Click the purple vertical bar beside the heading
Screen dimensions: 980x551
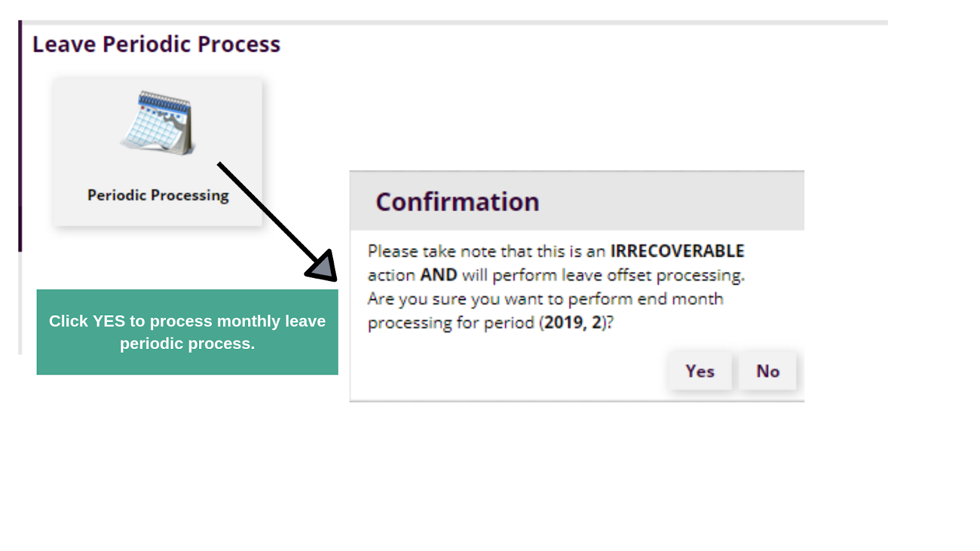tap(20, 135)
